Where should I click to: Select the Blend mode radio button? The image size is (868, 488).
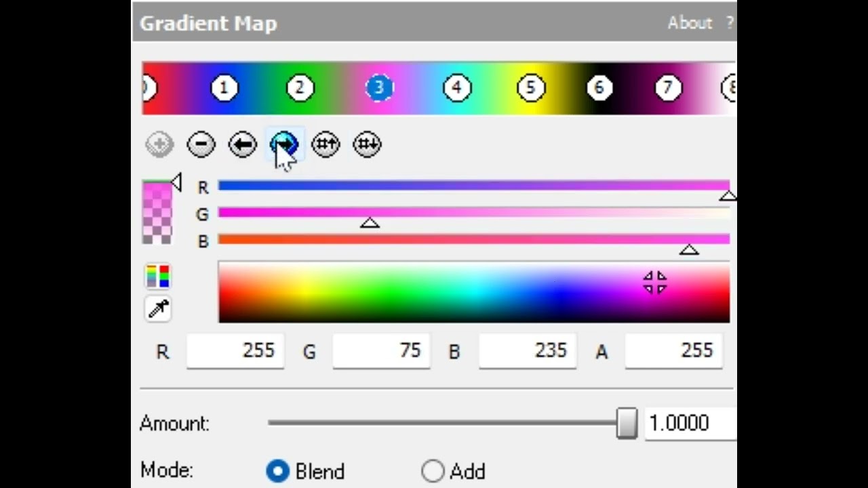277,471
